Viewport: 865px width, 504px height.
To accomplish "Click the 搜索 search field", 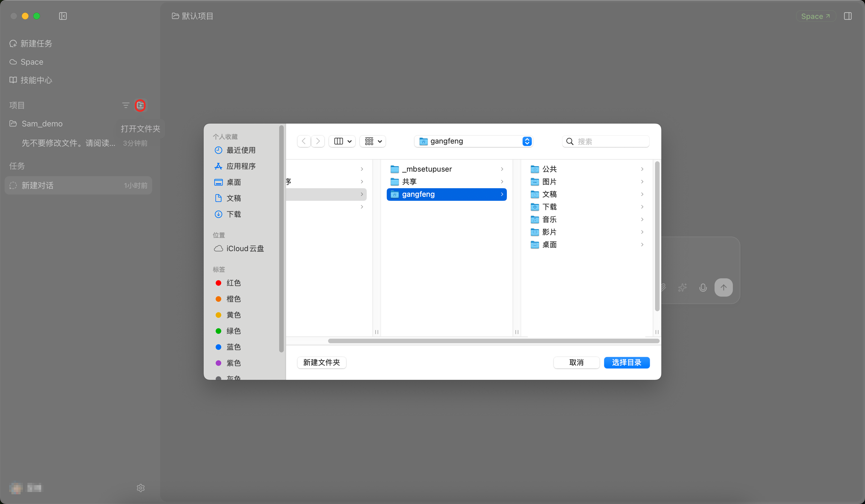I will point(606,142).
